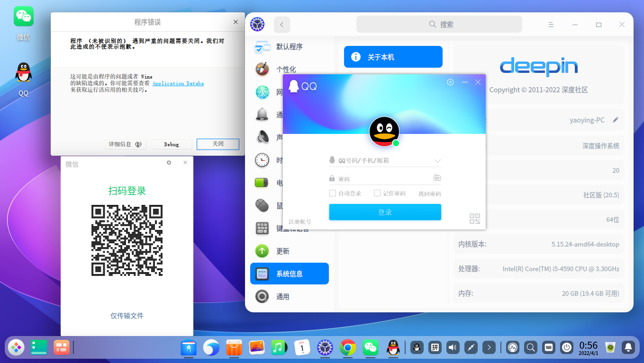Viewport: 644px width, 363px height.
Task: Open QQ login settings hexagon icon
Action: point(450,82)
